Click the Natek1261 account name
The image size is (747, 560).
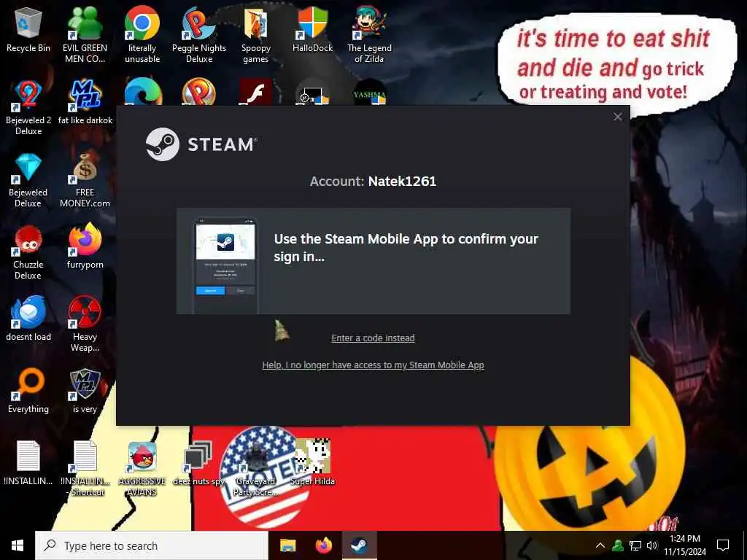pyautogui.click(x=402, y=182)
